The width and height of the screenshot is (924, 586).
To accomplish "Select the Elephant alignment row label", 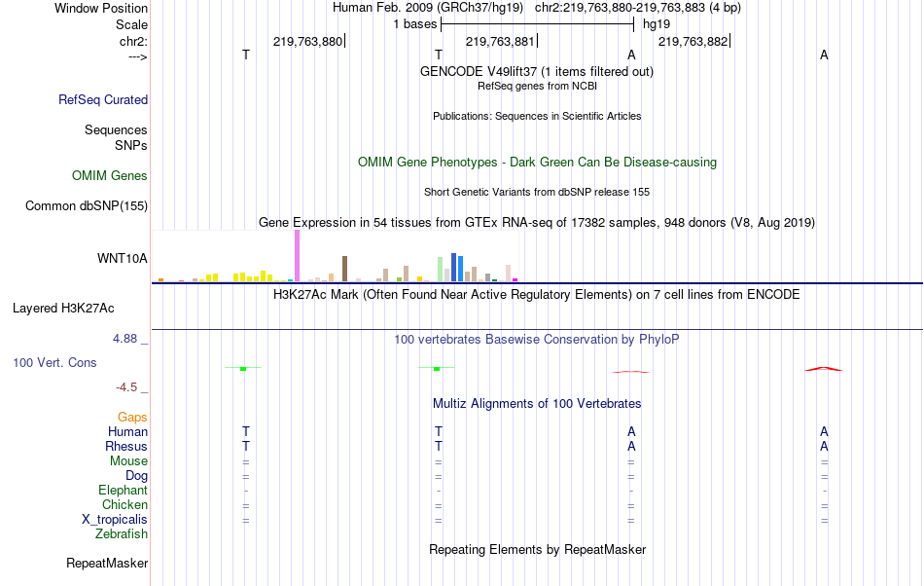I will [x=123, y=490].
